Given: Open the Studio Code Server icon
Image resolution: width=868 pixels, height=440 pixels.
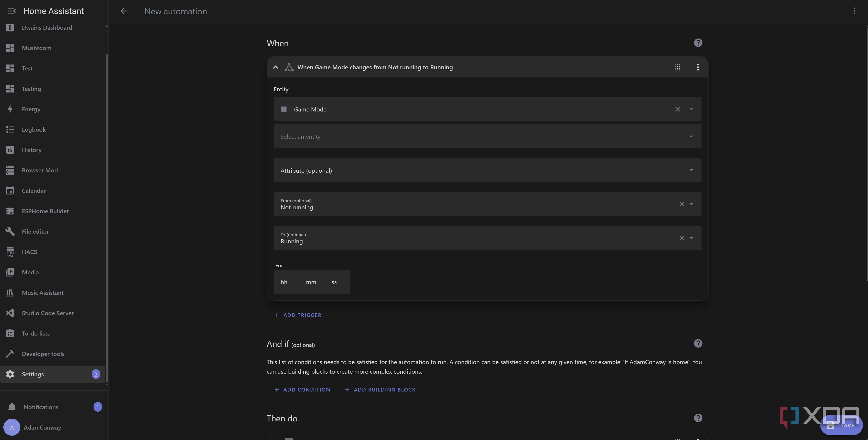Looking at the screenshot, I should point(10,313).
